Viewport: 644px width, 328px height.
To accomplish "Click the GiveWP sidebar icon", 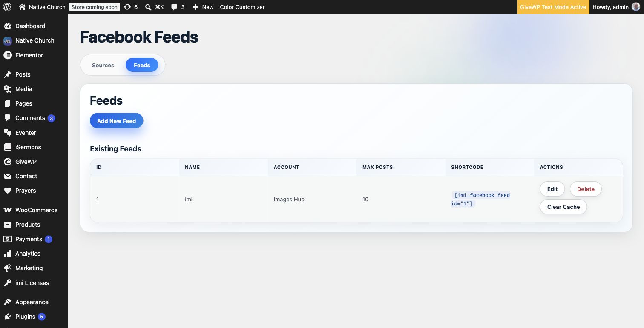I will coord(8,162).
